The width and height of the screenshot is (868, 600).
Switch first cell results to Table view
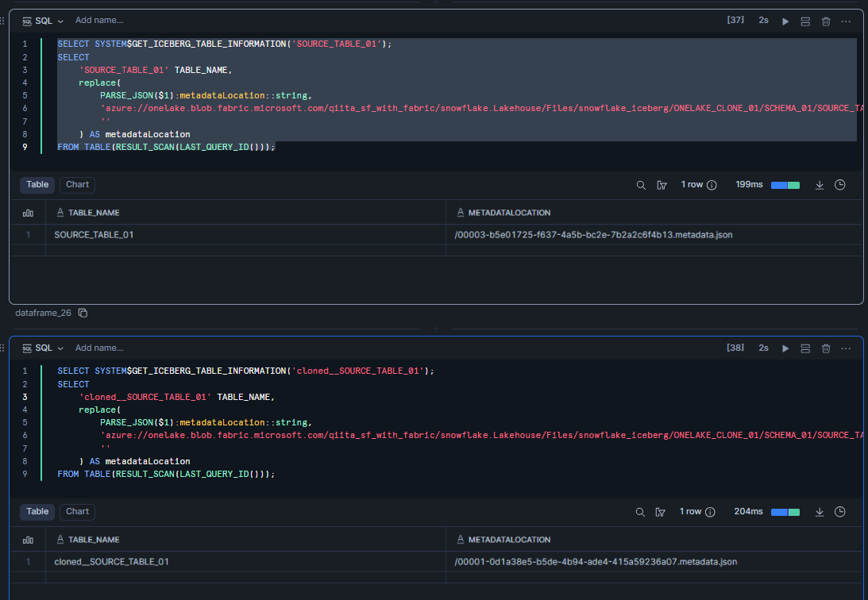click(37, 184)
